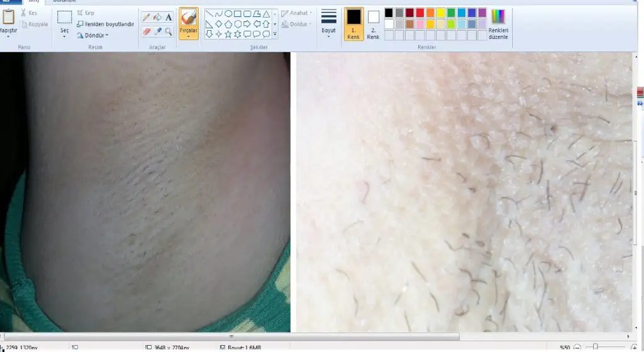
Task: Activate the Text tool
Action: pyautogui.click(x=169, y=18)
